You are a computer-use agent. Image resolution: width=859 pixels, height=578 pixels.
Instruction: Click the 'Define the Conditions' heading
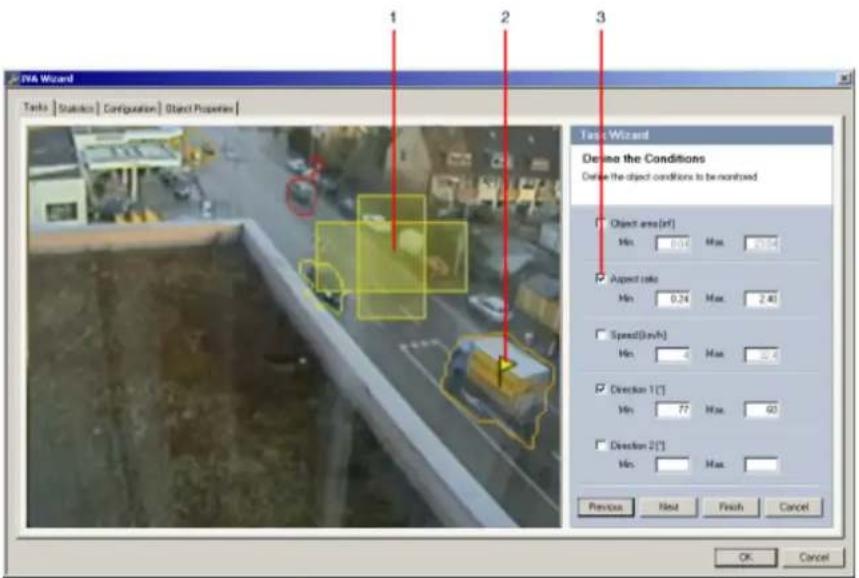643,159
